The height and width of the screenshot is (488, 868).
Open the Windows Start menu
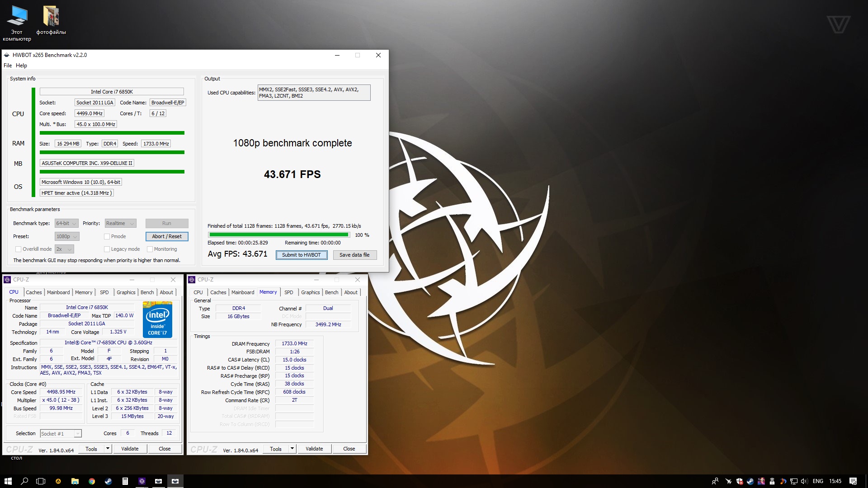8,481
